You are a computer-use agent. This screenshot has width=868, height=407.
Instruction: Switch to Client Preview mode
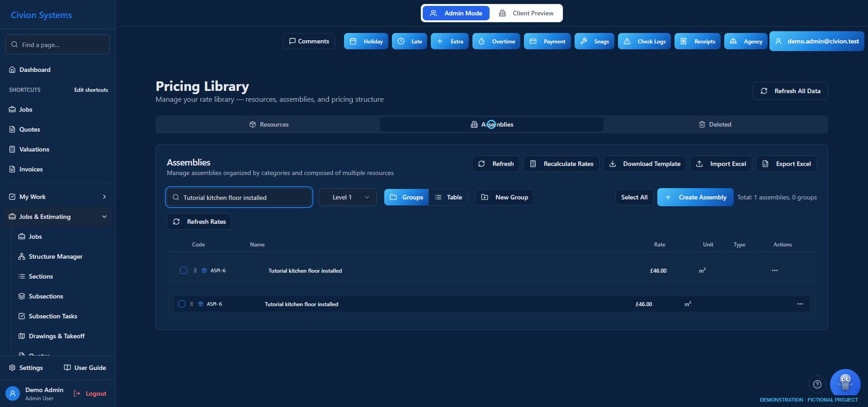526,13
